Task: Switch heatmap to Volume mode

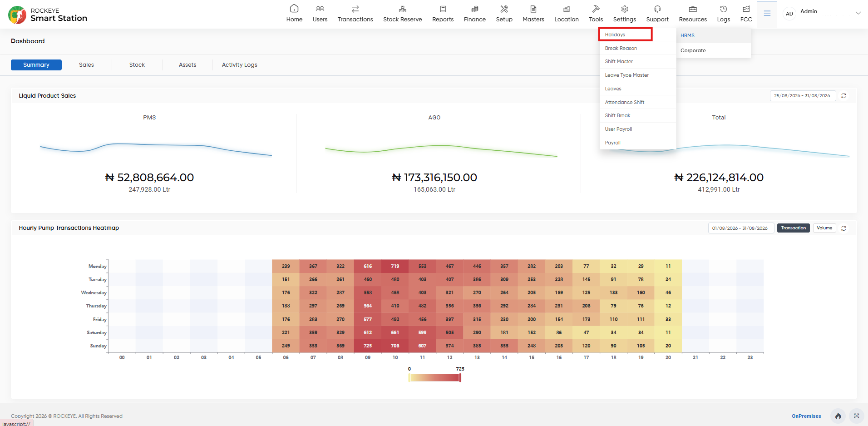Action: (824, 228)
